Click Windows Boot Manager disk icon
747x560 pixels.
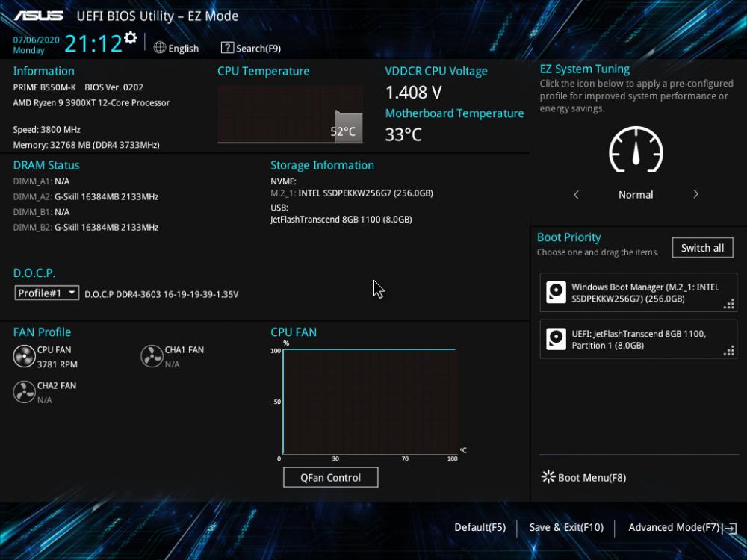click(556, 293)
